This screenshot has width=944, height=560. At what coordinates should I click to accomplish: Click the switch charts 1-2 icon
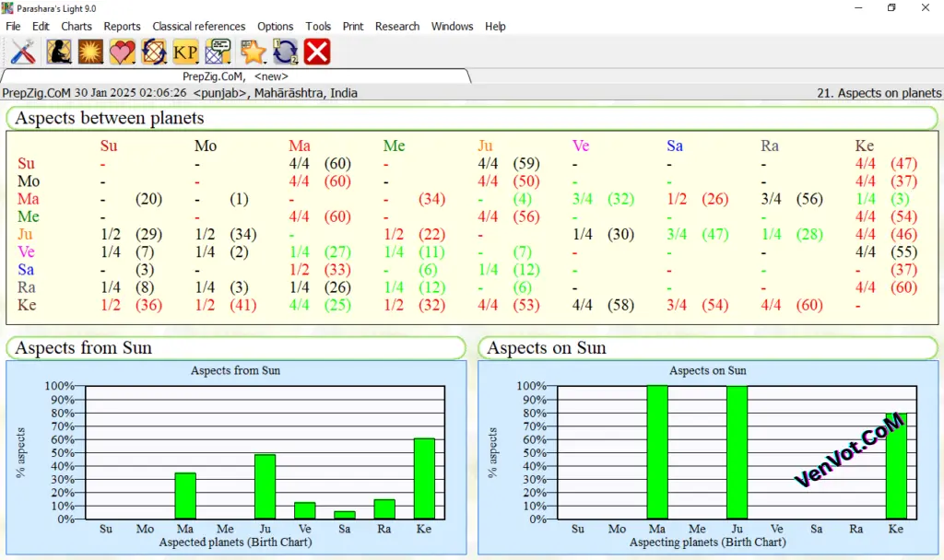pyautogui.click(x=286, y=52)
